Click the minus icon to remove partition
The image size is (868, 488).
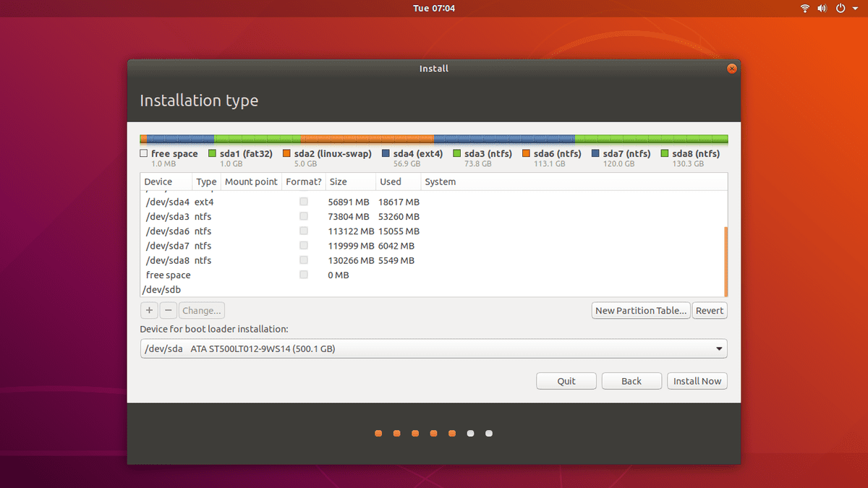tap(168, 311)
